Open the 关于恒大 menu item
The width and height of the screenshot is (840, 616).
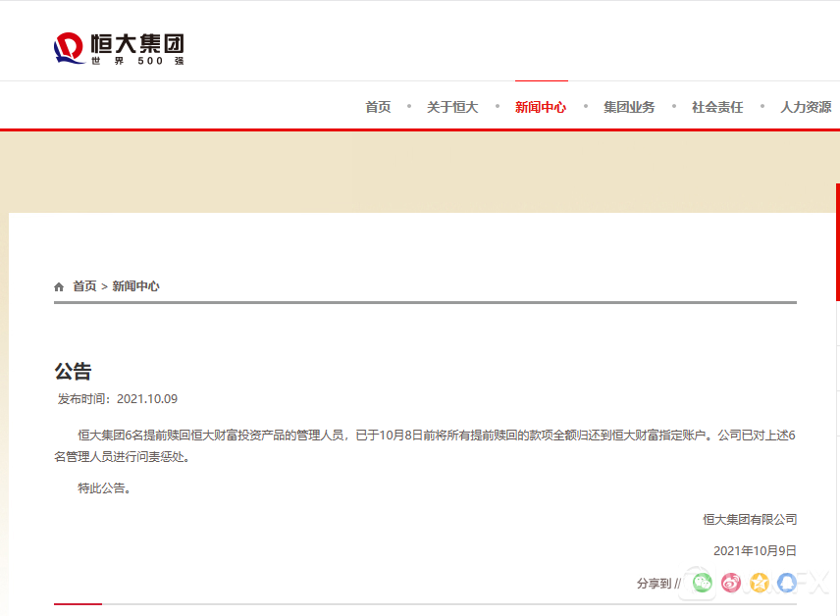pos(452,107)
